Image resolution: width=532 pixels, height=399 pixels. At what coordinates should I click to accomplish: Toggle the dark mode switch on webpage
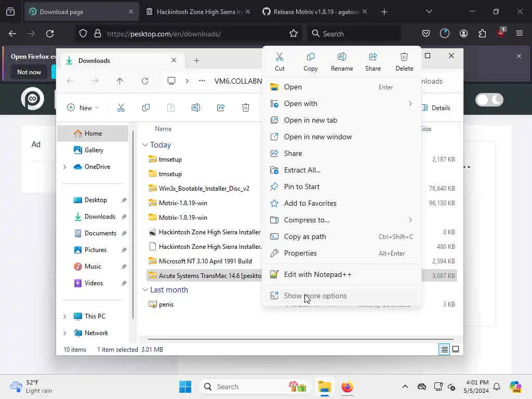(x=489, y=100)
